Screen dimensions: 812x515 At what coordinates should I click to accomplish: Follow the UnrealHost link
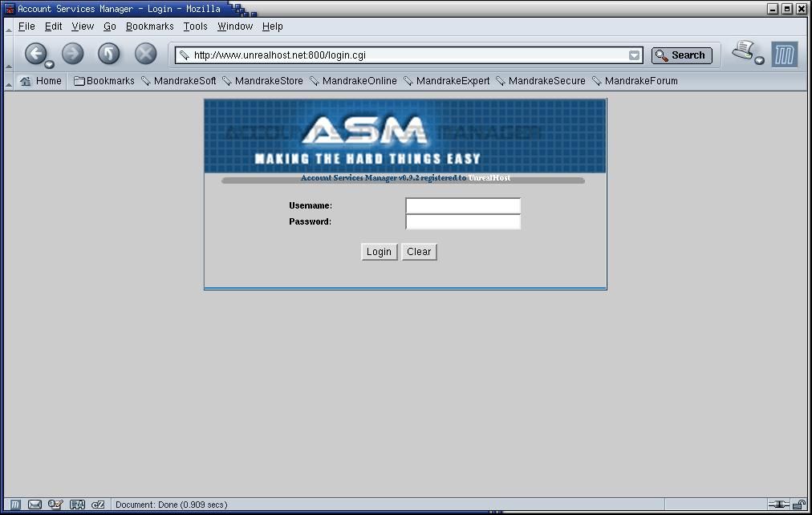click(489, 178)
